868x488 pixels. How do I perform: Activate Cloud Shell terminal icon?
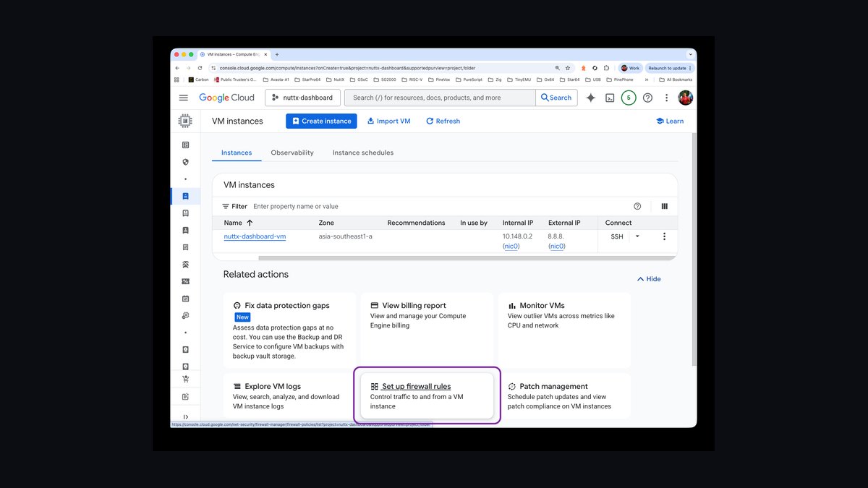[x=610, y=98]
